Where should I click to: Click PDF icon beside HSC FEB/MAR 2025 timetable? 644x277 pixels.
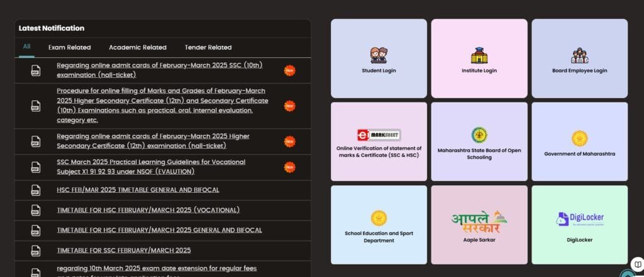(36, 190)
